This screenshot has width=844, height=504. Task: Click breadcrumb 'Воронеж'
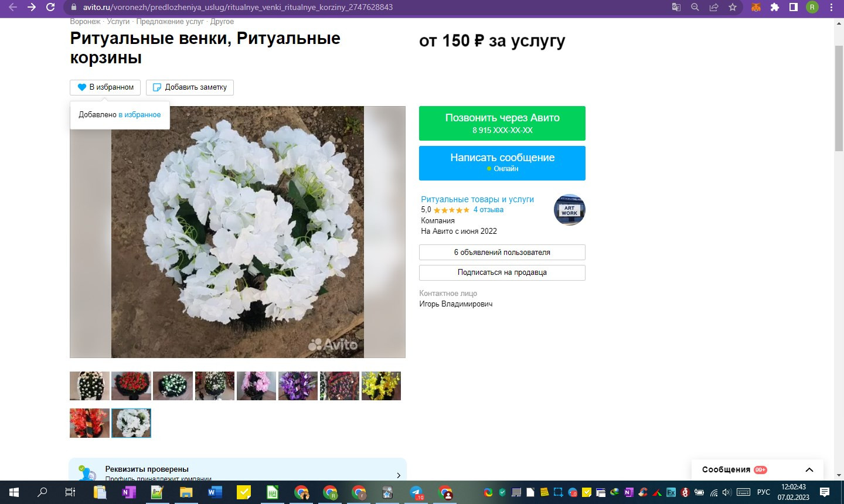click(85, 22)
